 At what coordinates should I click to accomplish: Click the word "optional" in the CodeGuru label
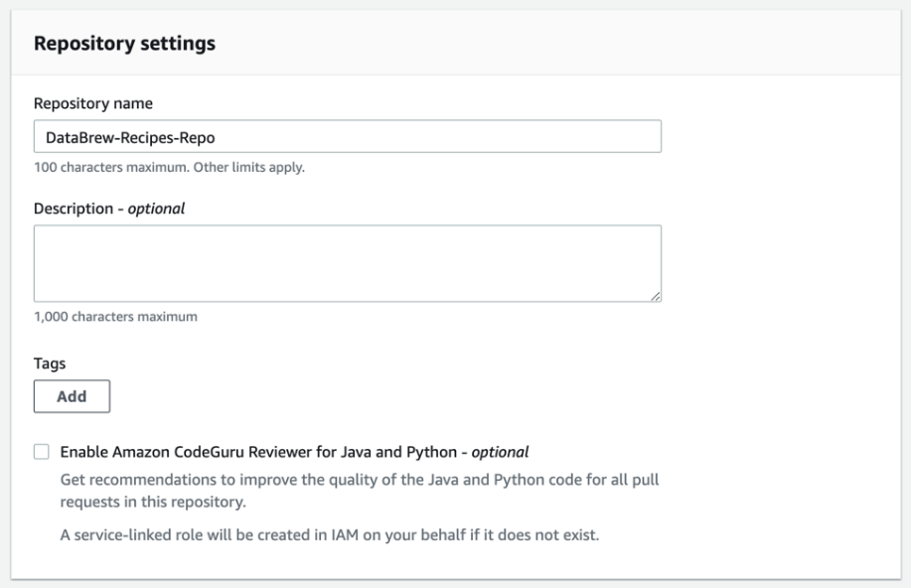pyautogui.click(x=500, y=452)
